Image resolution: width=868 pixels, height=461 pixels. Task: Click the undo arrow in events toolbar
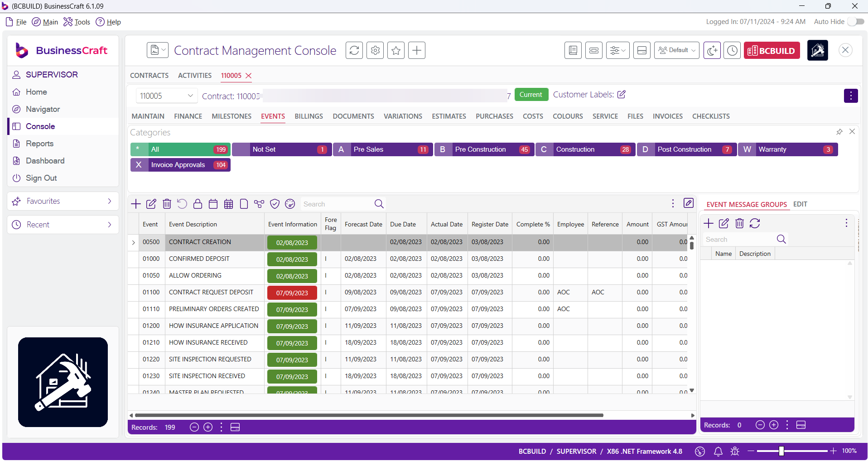point(182,204)
